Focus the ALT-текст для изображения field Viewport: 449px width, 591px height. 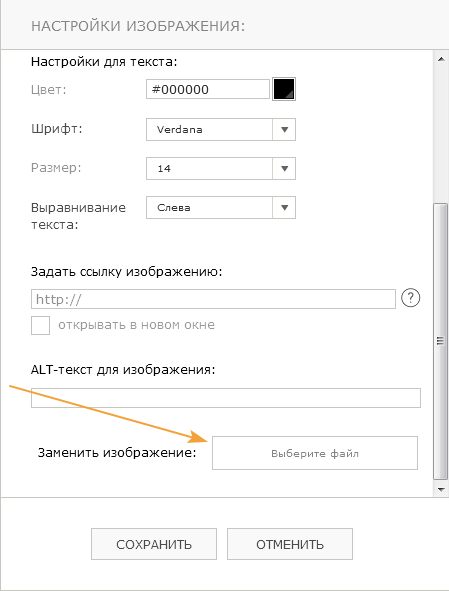coord(226,398)
